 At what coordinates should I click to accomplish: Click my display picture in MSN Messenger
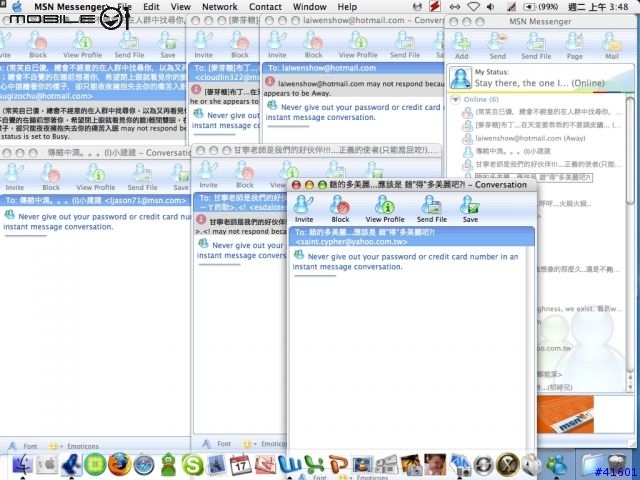click(460, 78)
